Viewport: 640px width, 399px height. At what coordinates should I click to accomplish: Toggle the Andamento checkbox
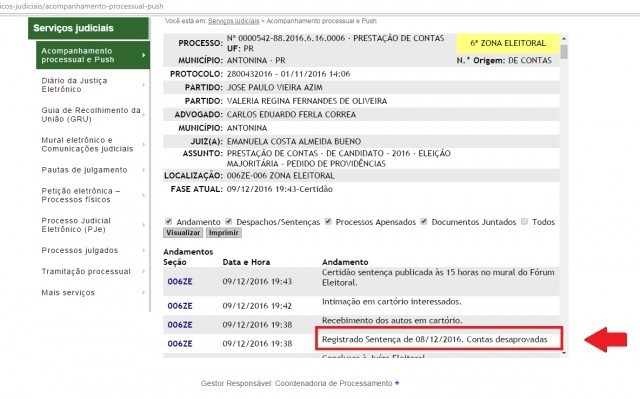pos(168,221)
